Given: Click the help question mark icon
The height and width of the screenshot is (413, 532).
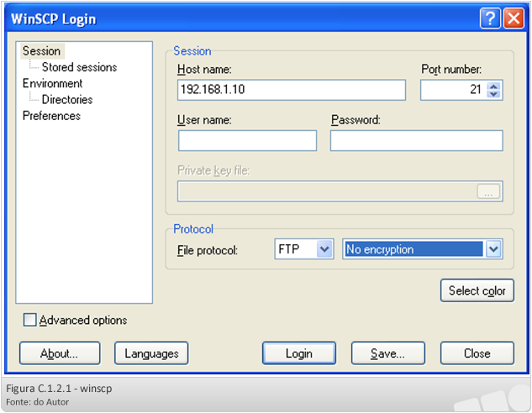Looking at the screenshot, I should pyautogui.click(x=490, y=18).
